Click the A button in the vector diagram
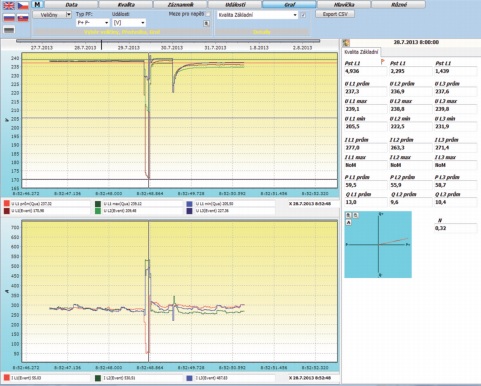The height and width of the screenshot is (386, 481). click(x=349, y=222)
